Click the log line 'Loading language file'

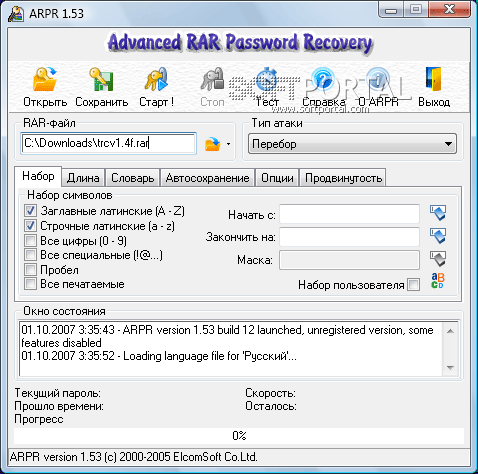point(159,356)
